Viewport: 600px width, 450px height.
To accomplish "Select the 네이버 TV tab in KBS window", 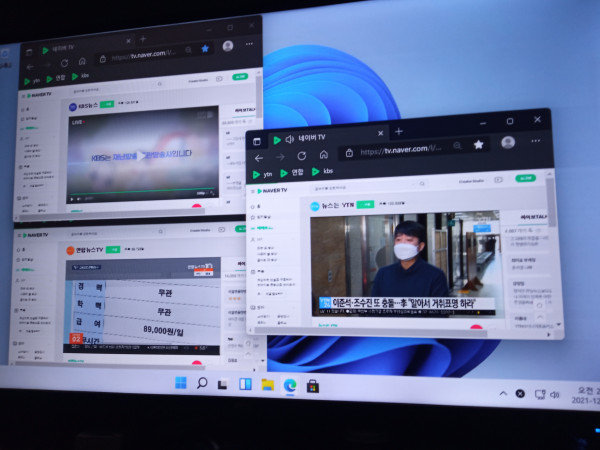I will click(x=85, y=46).
